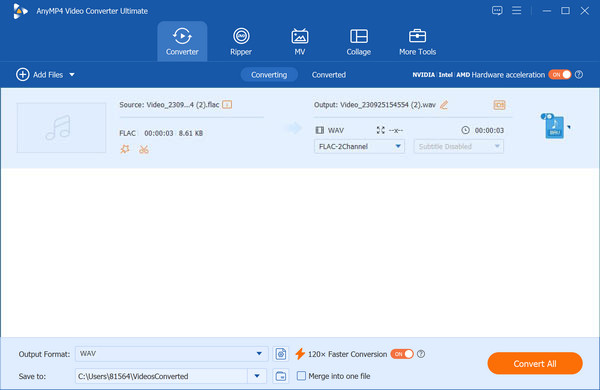Click the Save to path field
The height and width of the screenshot is (390, 600).
pos(161,376)
